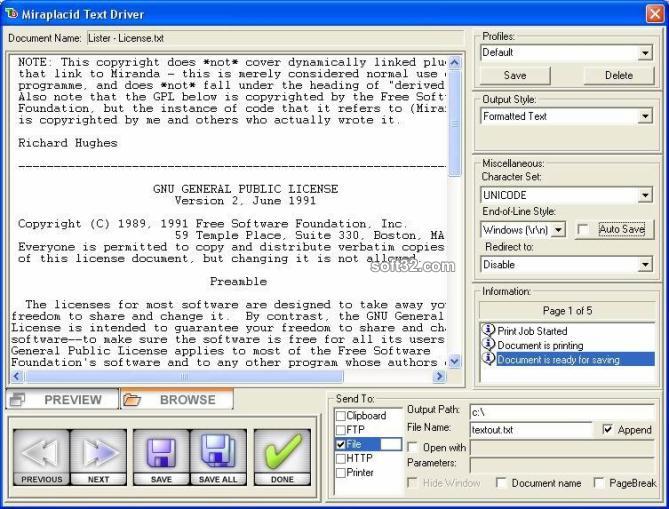Select 'Document is printing' log entry
Viewport: 669px width, 509px height.
pyautogui.click(x=540, y=345)
